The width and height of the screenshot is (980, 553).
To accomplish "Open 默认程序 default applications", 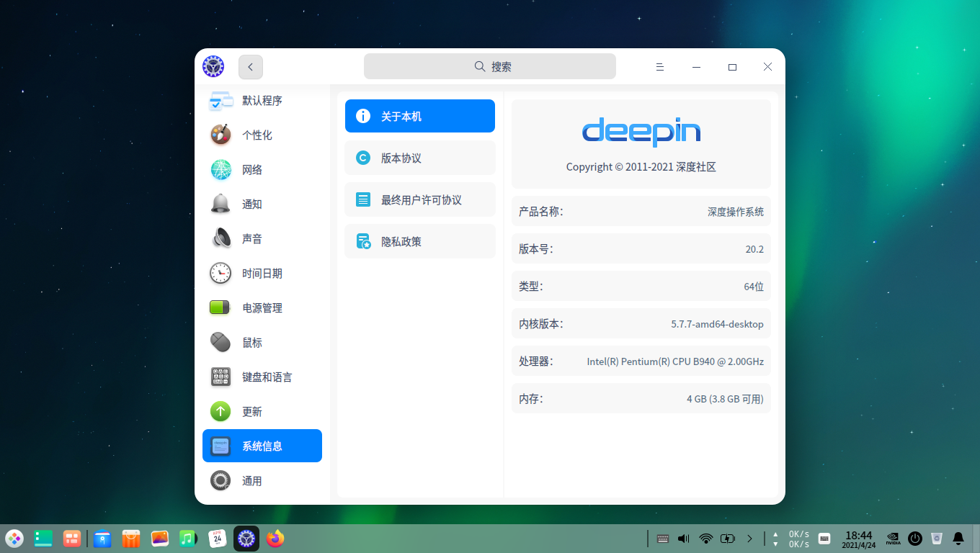I will [x=262, y=101].
